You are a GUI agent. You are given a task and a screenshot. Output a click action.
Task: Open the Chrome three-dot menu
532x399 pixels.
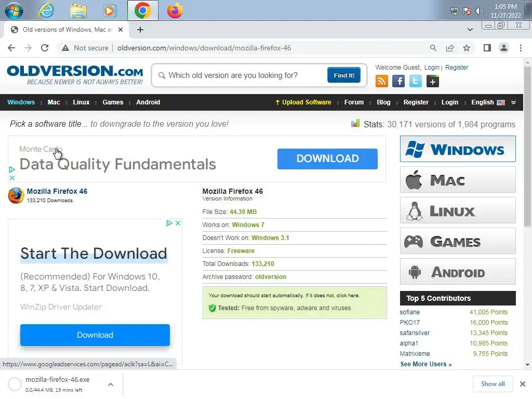(521, 48)
